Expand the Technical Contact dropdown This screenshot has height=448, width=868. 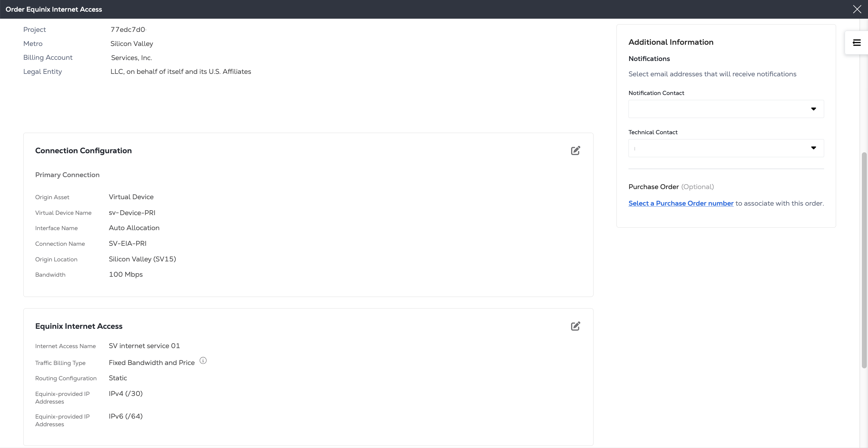click(726, 148)
